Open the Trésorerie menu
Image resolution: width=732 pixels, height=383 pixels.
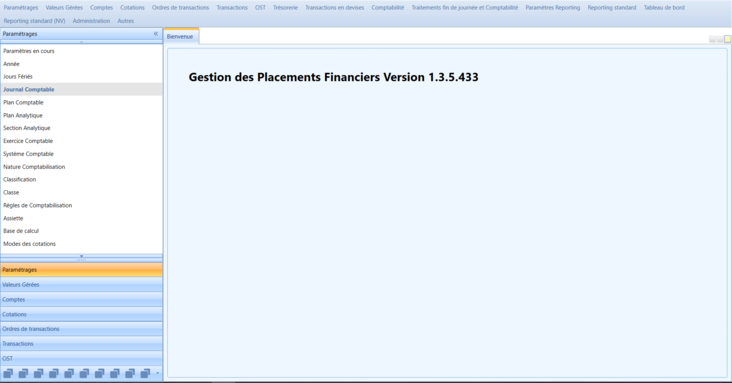(285, 7)
